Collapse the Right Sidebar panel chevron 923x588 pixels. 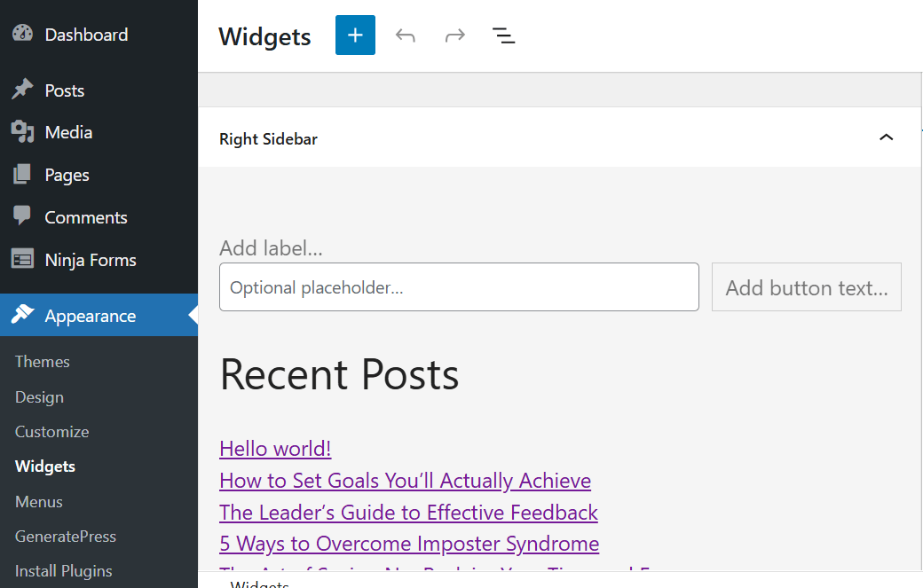coord(885,137)
